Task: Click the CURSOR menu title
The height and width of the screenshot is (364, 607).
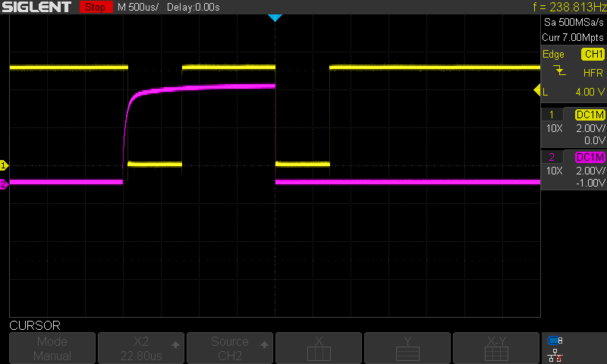Action: (35, 326)
